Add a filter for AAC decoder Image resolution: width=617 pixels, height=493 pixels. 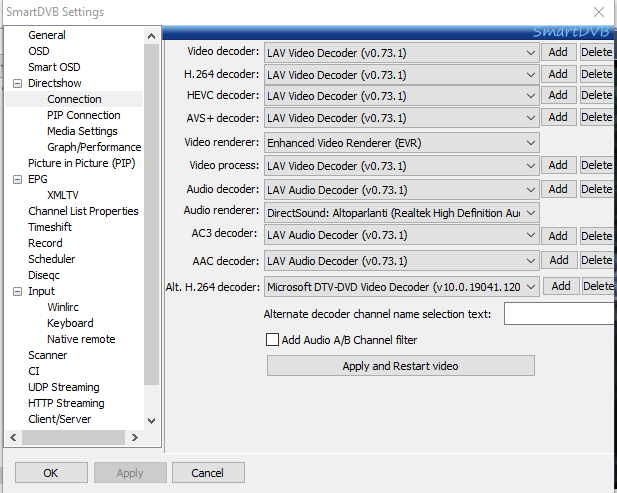pos(559,260)
